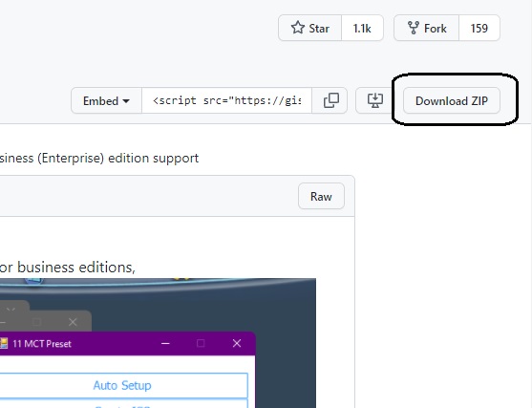532x408 pixels.
Task: Click the Download ZIP button
Action: click(x=452, y=101)
